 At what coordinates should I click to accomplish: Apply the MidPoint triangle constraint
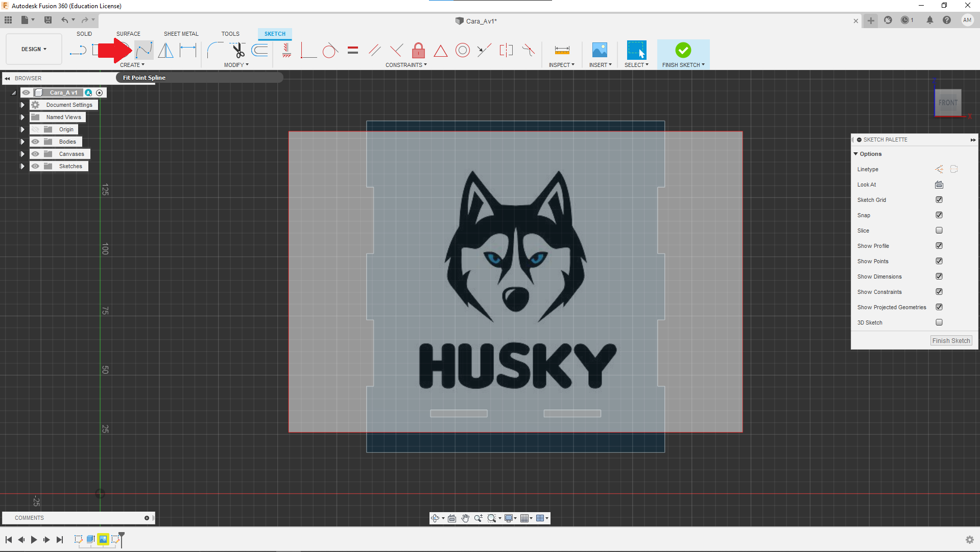(x=441, y=51)
